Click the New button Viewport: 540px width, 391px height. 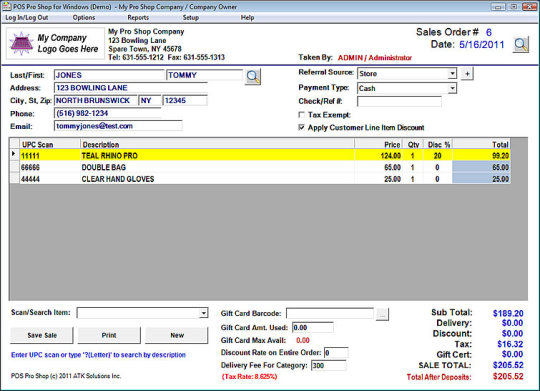pyautogui.click(x=177, y=335)
